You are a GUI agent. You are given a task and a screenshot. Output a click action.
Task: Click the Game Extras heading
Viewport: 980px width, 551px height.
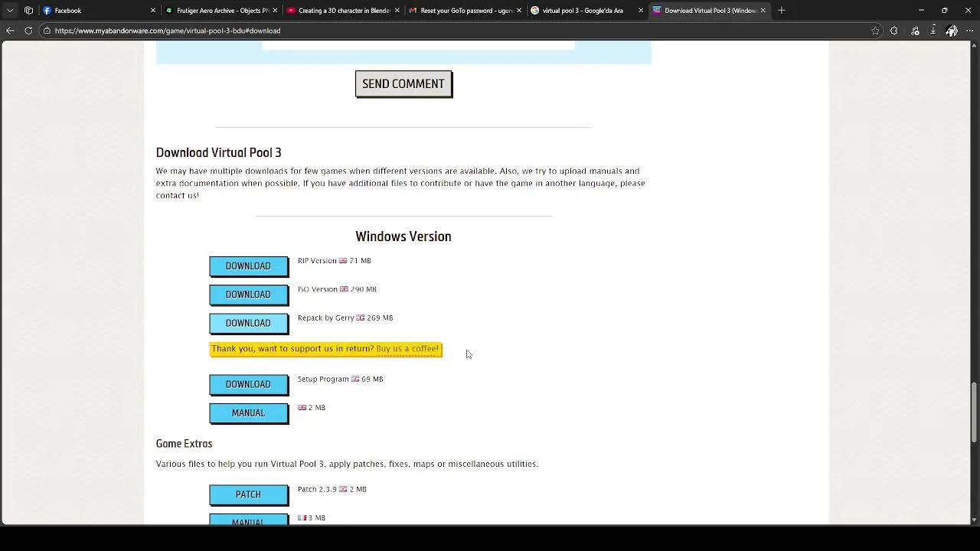tap(184, 444)
